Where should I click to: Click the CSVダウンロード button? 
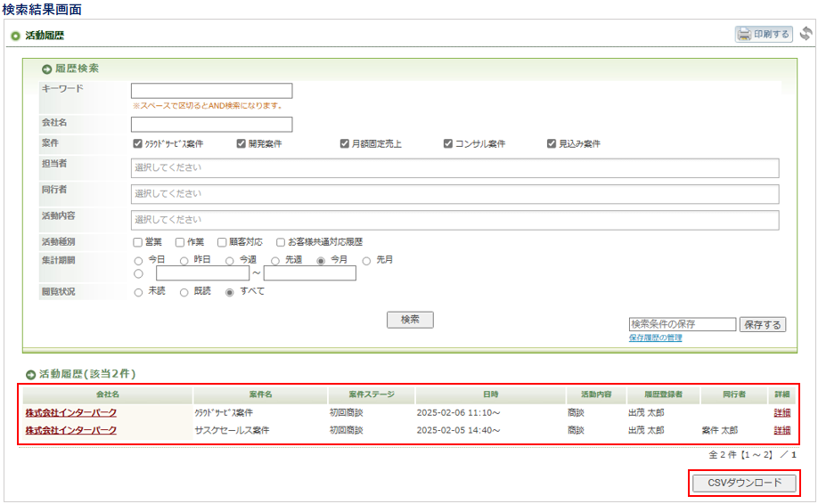coord(744,483)
